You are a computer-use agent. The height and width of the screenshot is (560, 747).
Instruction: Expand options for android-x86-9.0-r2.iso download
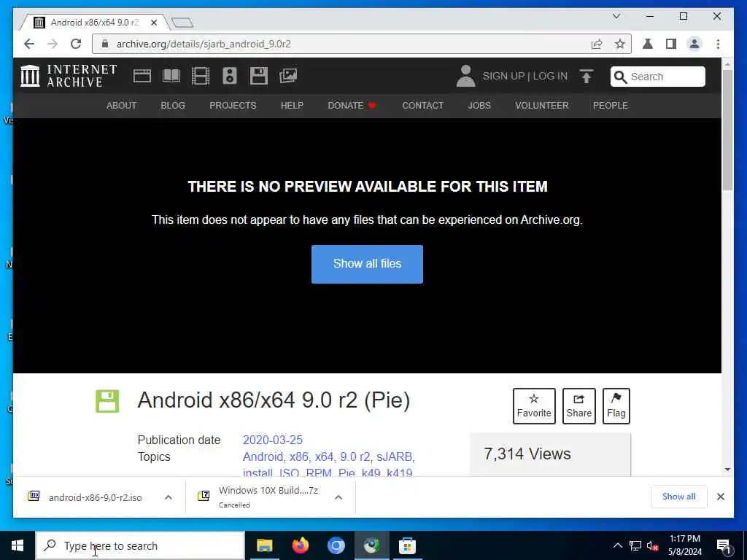169,497
